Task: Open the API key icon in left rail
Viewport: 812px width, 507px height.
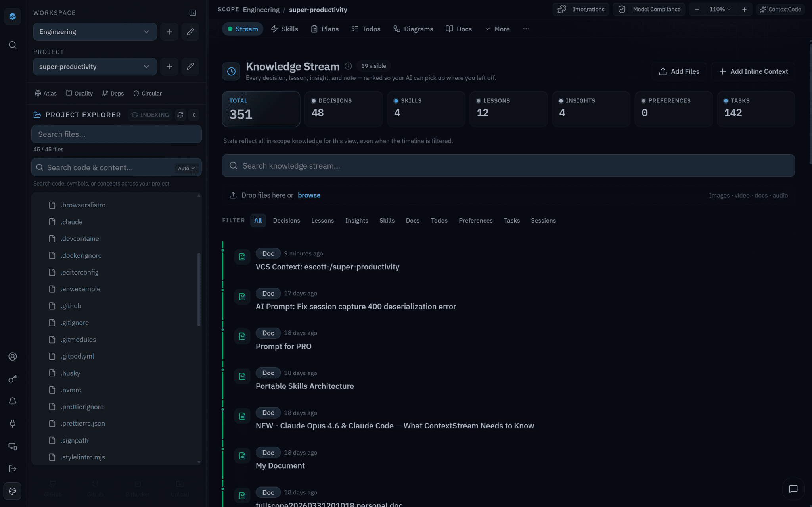Action: click(13, 379)
